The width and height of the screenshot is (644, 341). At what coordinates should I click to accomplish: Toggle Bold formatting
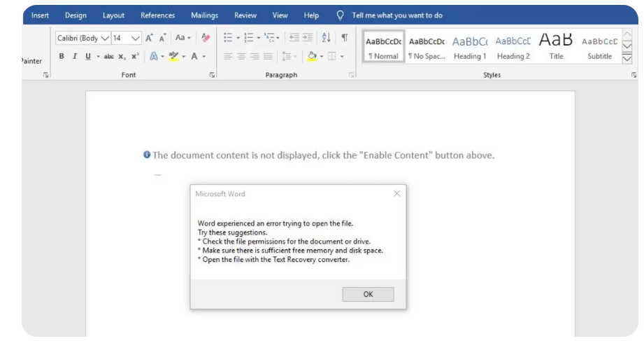coord(62,56)
